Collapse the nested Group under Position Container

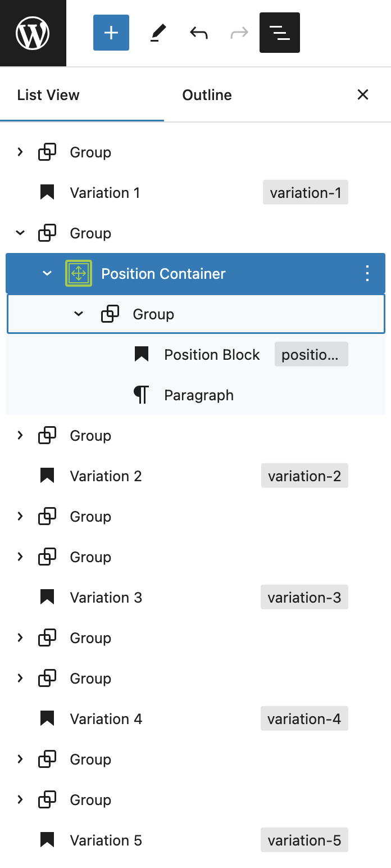pyautogui.click(x=79, y=314)
